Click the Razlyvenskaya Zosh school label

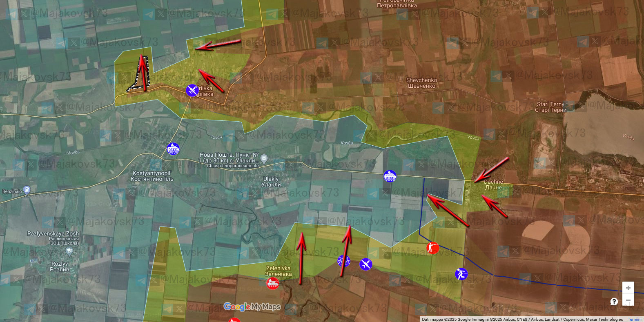coord(53,238)
